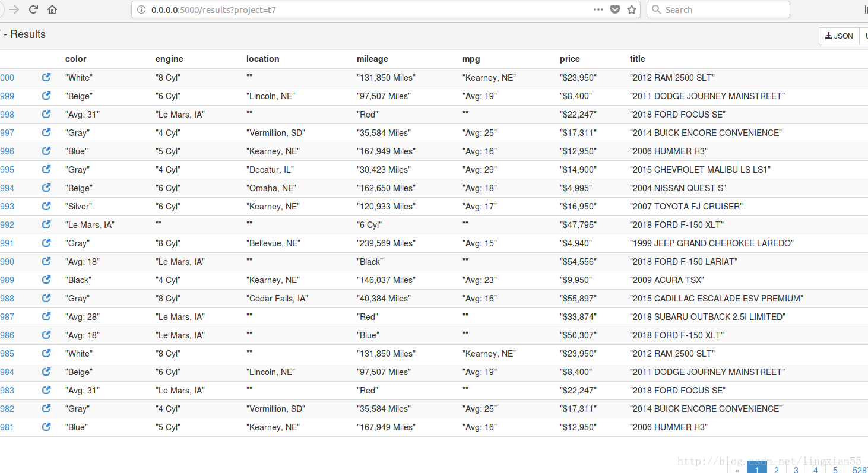Open external link icon for row 981
The width and height of the screenshot is (868, 473).
click(46, 427)
